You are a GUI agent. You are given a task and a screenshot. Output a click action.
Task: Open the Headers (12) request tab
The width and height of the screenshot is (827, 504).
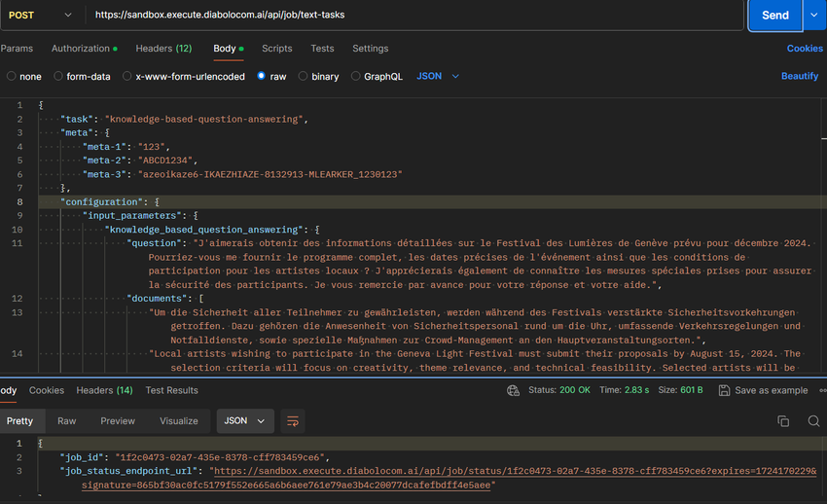point(162,48)
